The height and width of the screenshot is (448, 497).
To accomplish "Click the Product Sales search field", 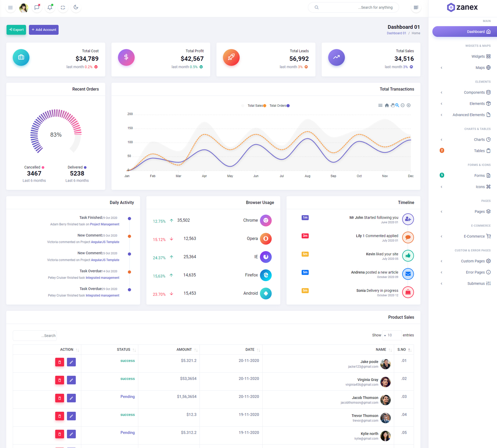I will (x=35, y=335).
